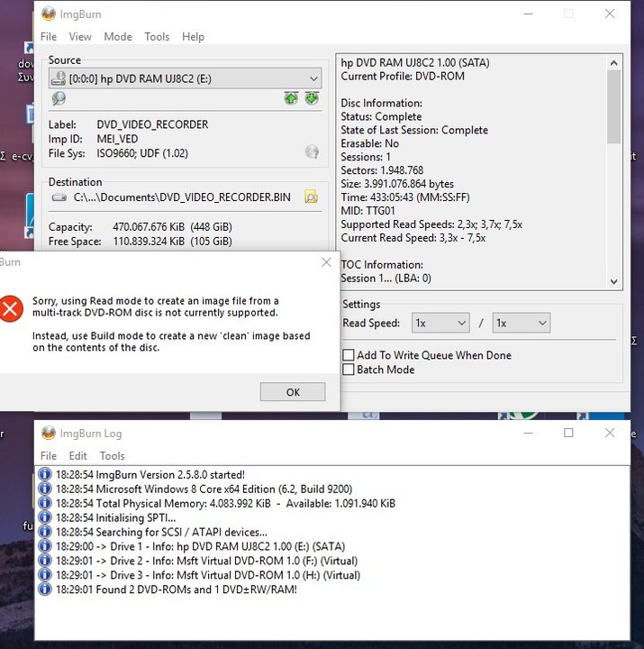644x649 pixels.
Task: Open the Mode menu in ImgBurn
Action: tap(118, 37)
